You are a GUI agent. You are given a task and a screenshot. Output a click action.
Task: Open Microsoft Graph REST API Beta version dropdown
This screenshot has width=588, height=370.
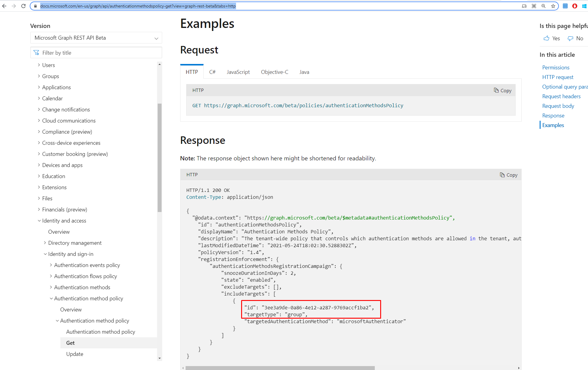[96, 38]
